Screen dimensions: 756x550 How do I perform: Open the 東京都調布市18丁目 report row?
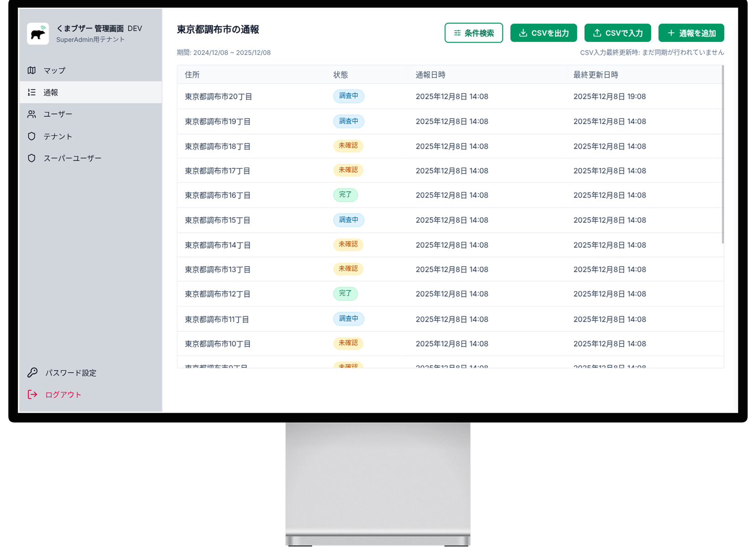[218, 147]
